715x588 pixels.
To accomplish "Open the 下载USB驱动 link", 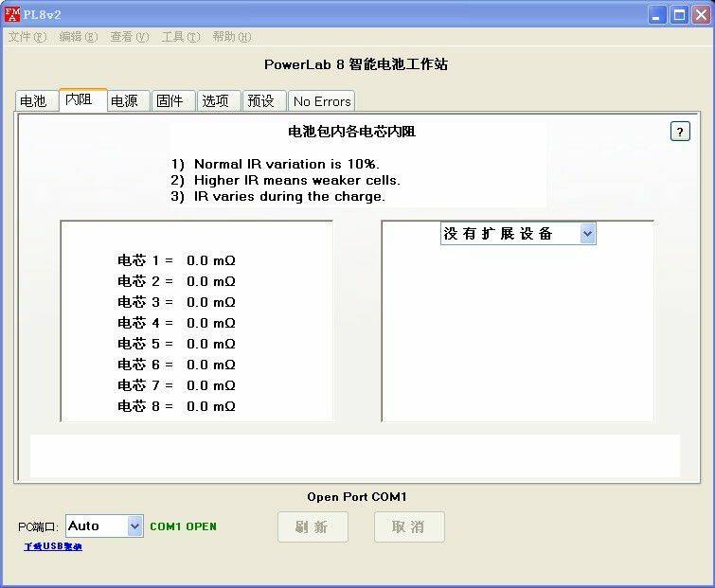I will [x=53, y=546].
